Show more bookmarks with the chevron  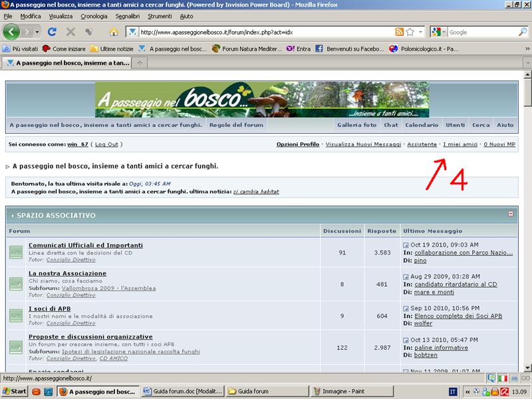(x=527, y=49)
